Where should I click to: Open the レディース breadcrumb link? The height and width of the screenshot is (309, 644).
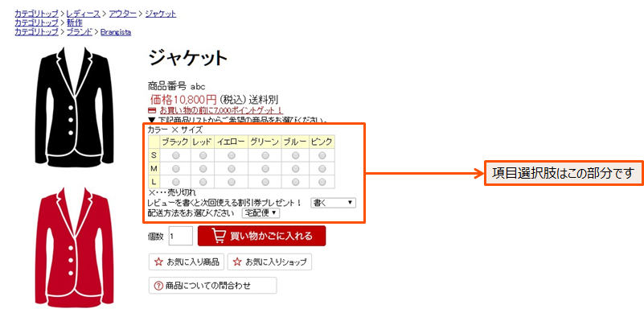[84, 14]
